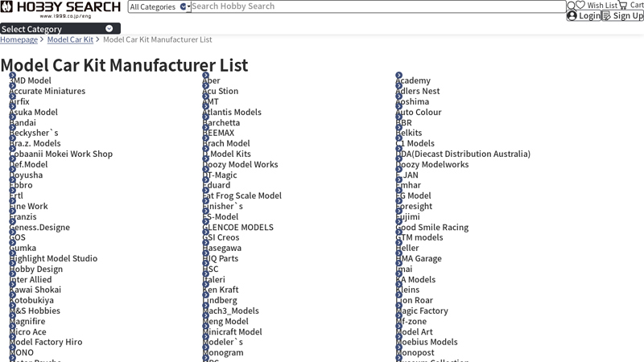644x362 pixels.
Task: Select Moebius Models
Action: coord(427,342)
